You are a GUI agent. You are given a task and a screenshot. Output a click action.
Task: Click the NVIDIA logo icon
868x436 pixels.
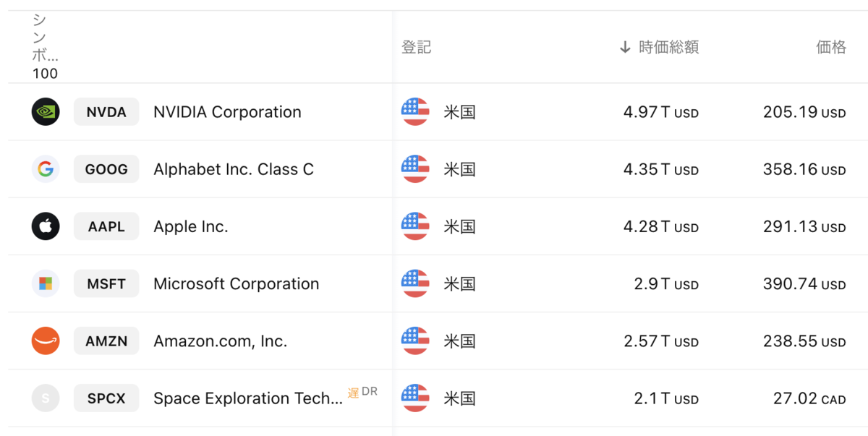click(x=46, y=112)
